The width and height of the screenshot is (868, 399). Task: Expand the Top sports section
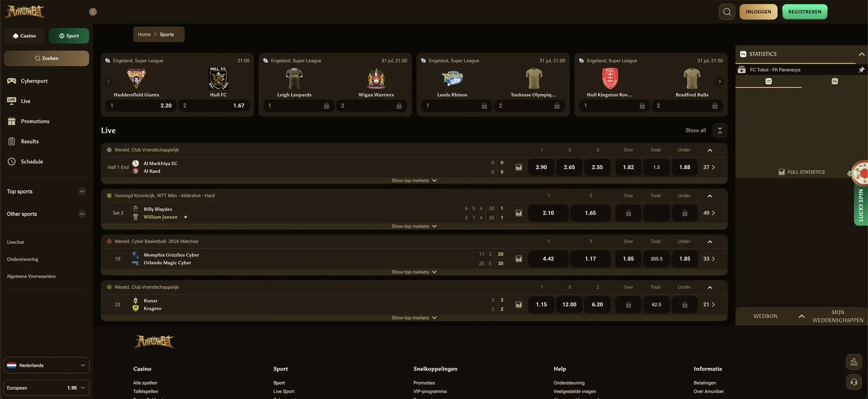pyautogui.click(x=46, y=191)
